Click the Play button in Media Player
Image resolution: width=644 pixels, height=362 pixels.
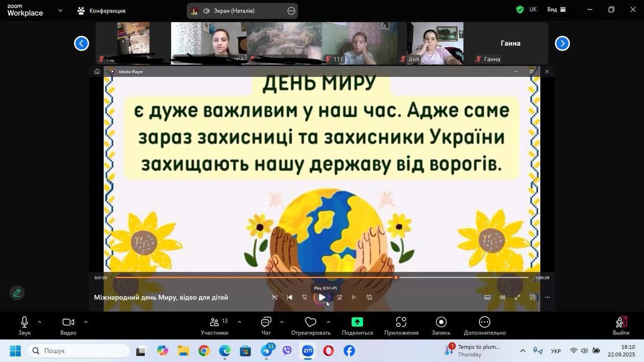321,298
